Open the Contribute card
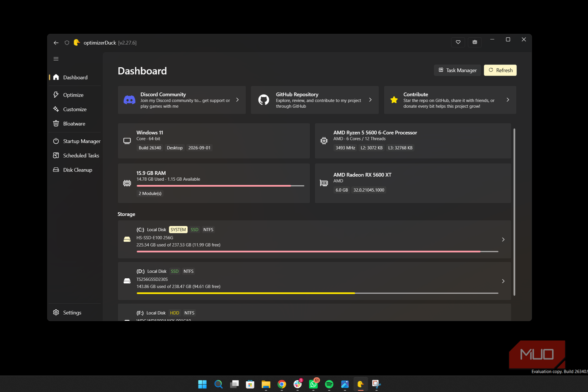This screenshot has height=392, width=588. 450,100
